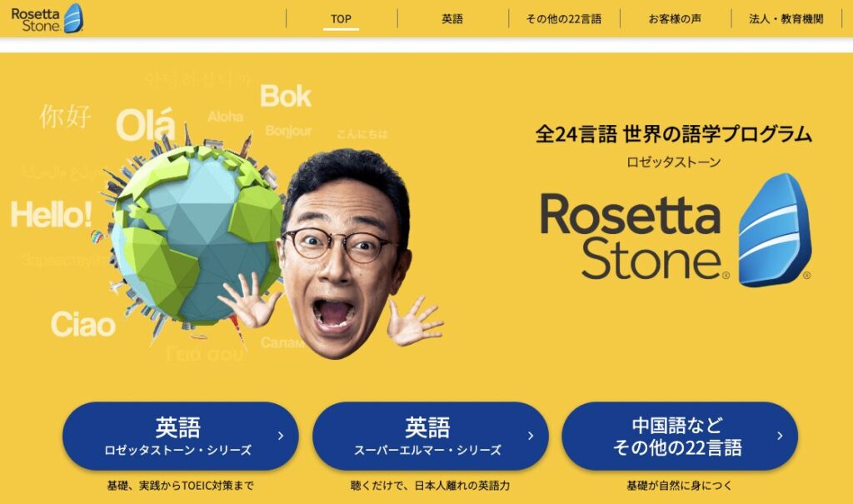Select その他の22言語 in the top menu
This screenshot has height=504, width=853.
564,19
